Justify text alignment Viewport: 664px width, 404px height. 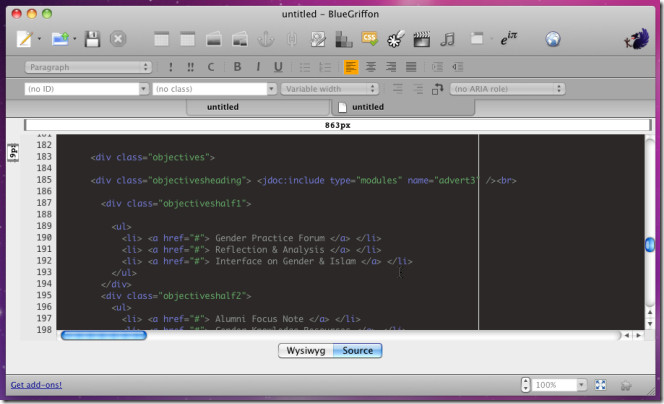pos(411,67)
